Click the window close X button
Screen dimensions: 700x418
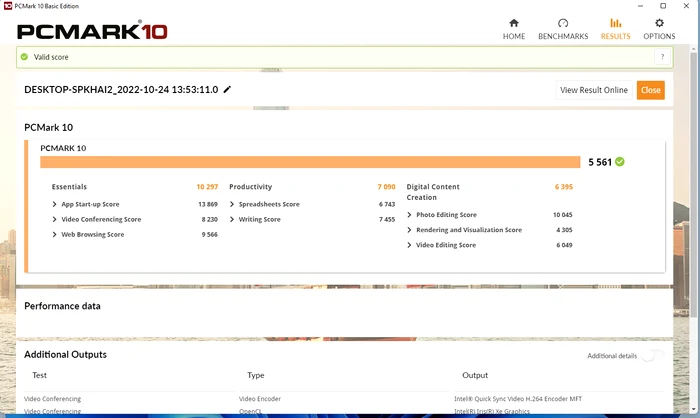pos(686,6)
